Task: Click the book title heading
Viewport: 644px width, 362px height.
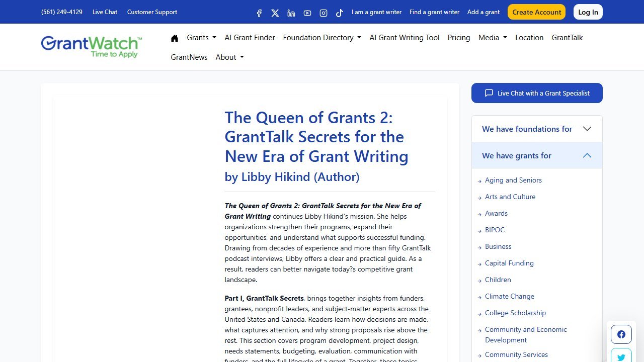Action: point(316,137)
